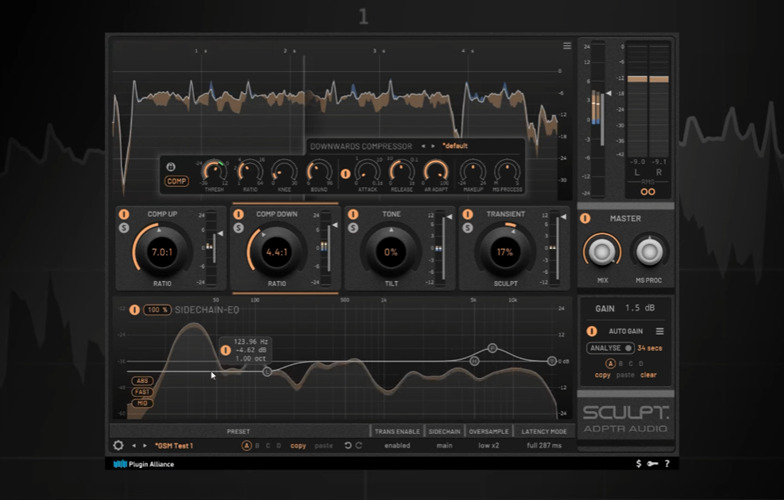Image resolution: width=784 pixels, height=500 pixels.
Task: Open hamburger menu above waveform display
Action: [x=567, y=46]
